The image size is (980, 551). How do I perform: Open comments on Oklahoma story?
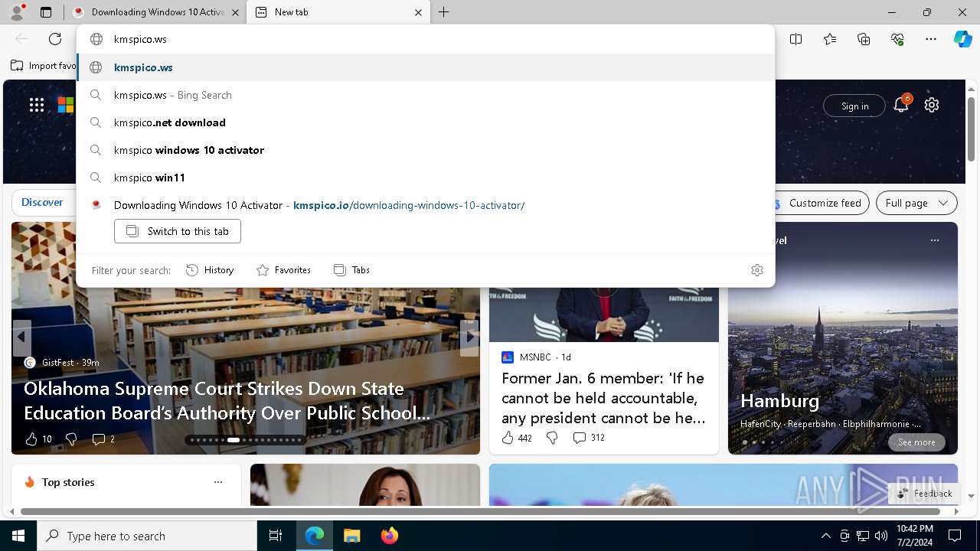[x=103, y=439]
